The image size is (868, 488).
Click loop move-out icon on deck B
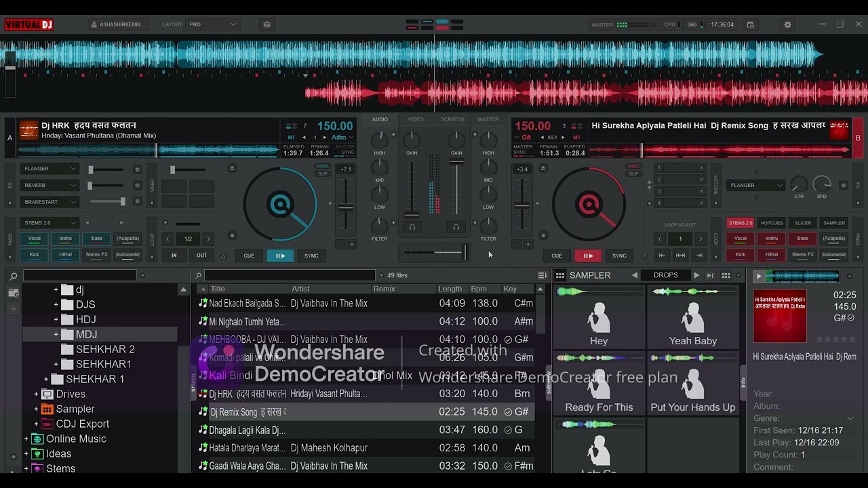pyautogui.click(x=699, y=256)
